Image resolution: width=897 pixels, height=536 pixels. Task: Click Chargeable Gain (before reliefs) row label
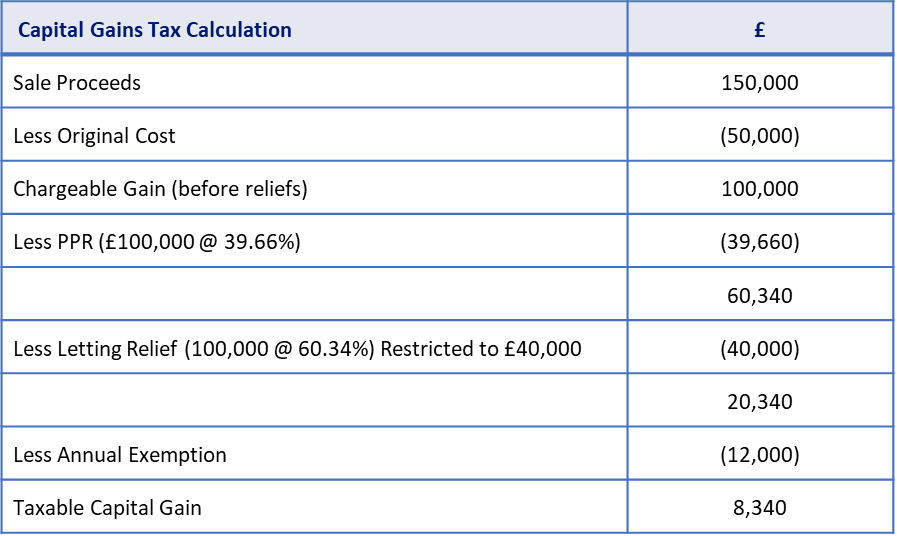pyautogui.click(x=160, y=189)
